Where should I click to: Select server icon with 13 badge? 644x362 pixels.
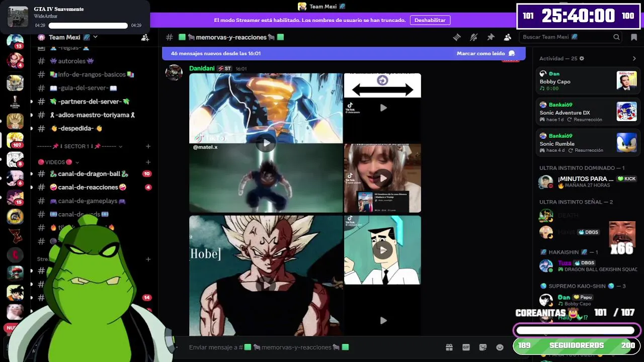[x=15, y=41]
